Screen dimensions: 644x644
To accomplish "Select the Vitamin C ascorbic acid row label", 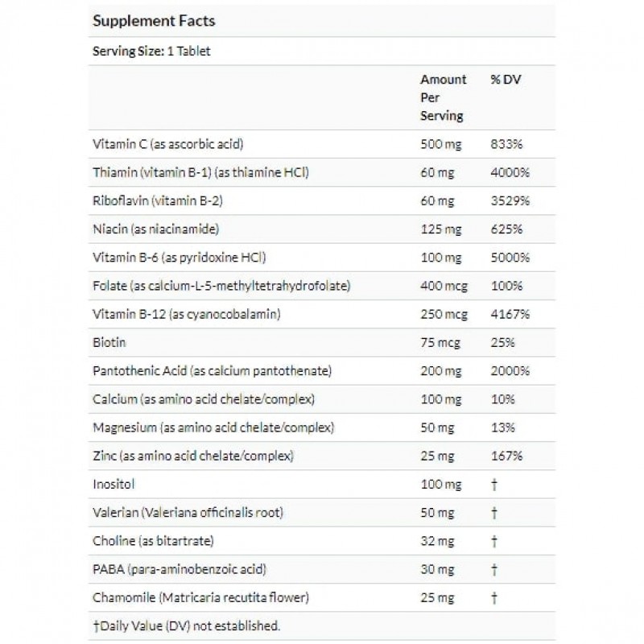I will point(168,145).
